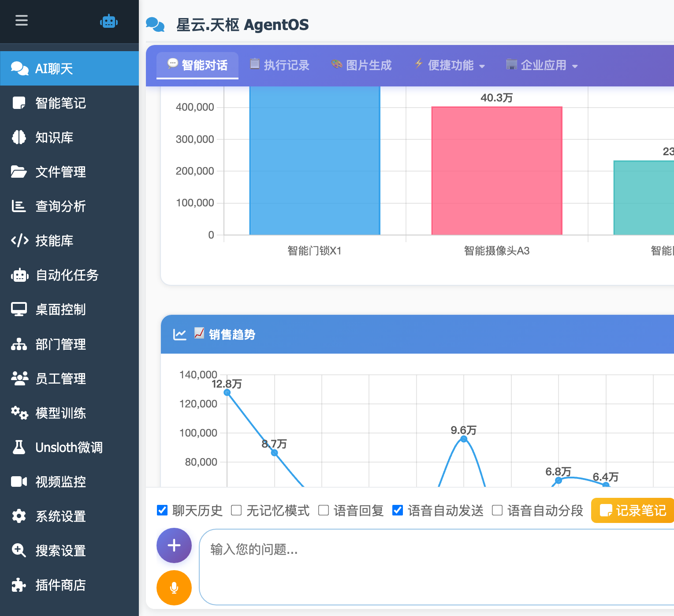
Task: Disable the 聊天历史 checkbox
Action: pyautogui.click(x=162, y=510)
